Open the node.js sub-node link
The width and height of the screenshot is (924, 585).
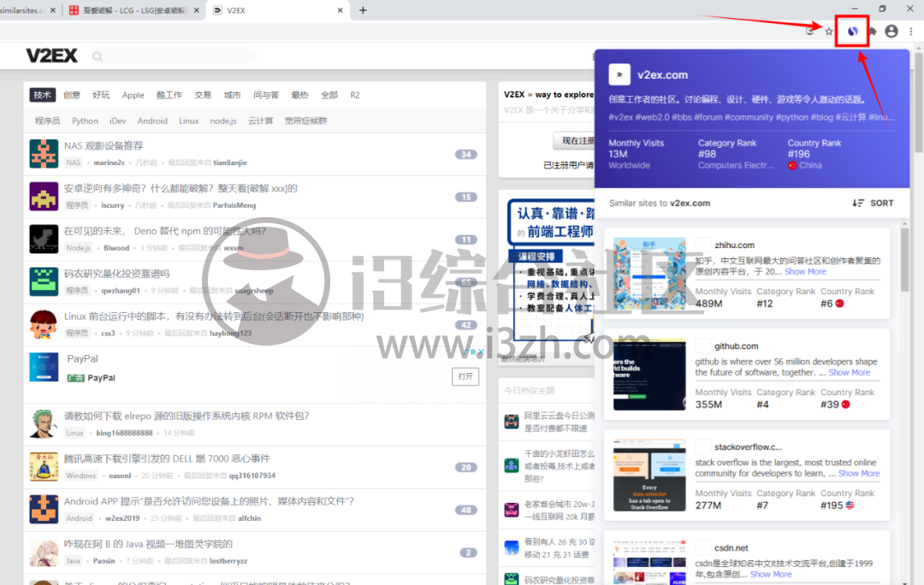coord(222,121)
